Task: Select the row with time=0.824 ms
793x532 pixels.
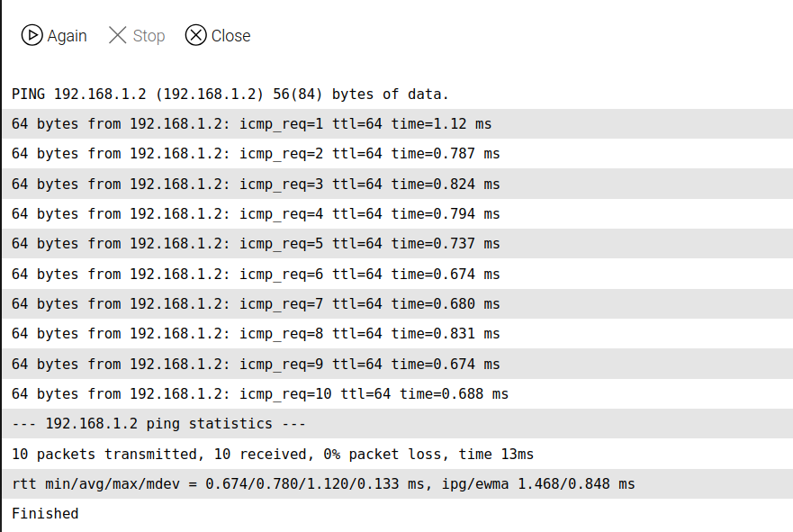Action: click(x=256, y=184)
